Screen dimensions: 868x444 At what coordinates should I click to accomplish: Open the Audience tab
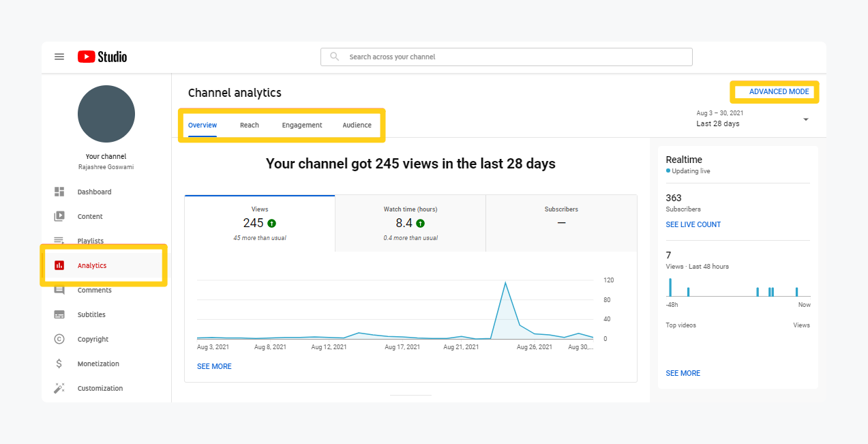coord(357,125)
